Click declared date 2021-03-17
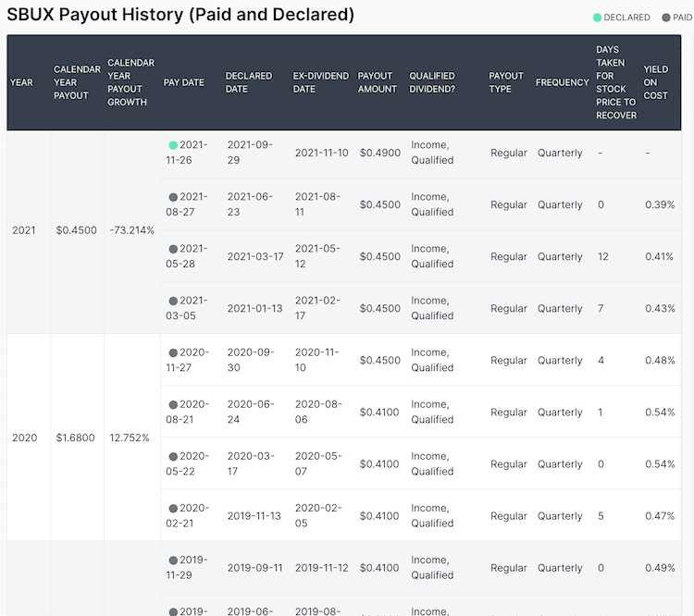The image size is (694, 616). coord(255,257)
